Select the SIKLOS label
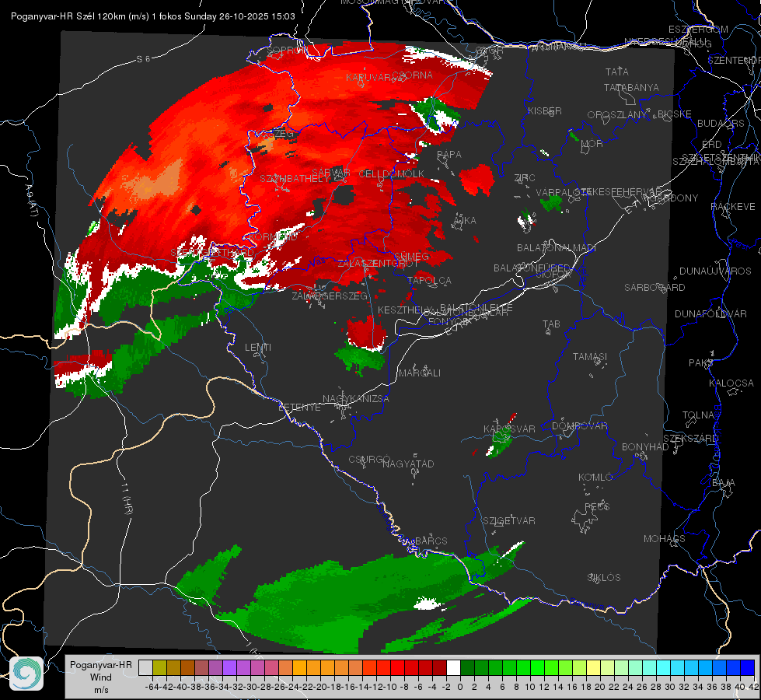The image size is (761, 700). [x=604, y=577]
